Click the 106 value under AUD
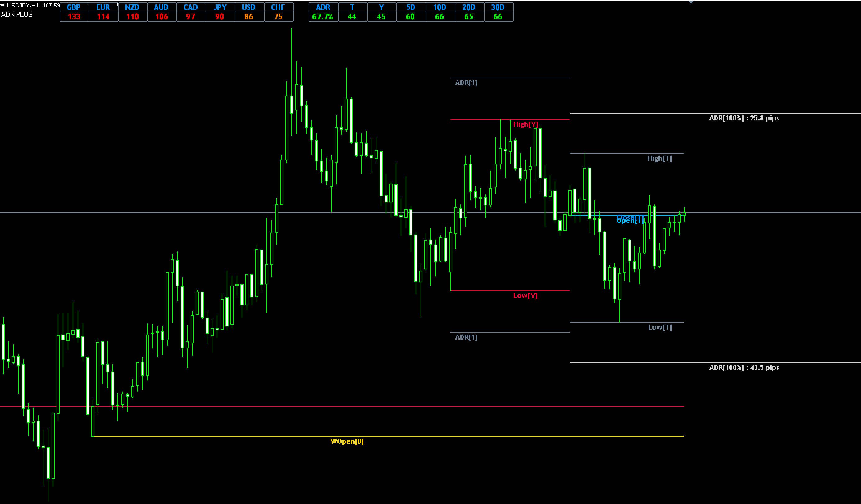Screen dimensions: 861x504 [162, 17]
